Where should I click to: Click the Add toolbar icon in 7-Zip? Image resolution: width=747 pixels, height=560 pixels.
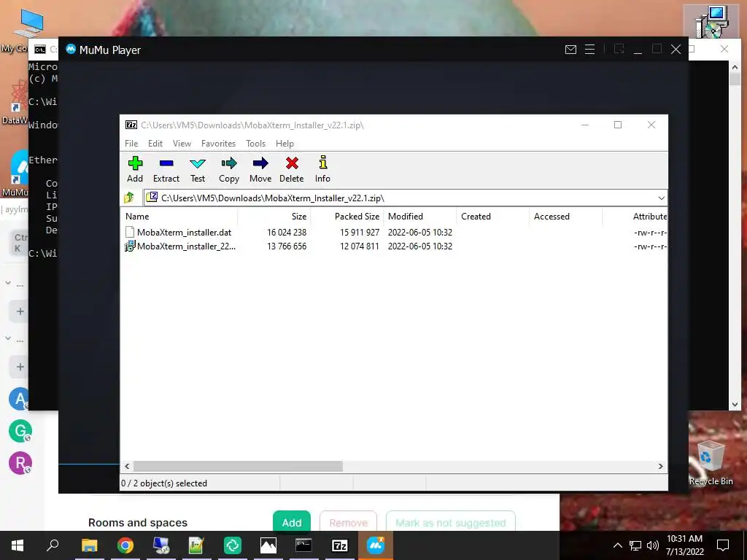pos(135,169)
